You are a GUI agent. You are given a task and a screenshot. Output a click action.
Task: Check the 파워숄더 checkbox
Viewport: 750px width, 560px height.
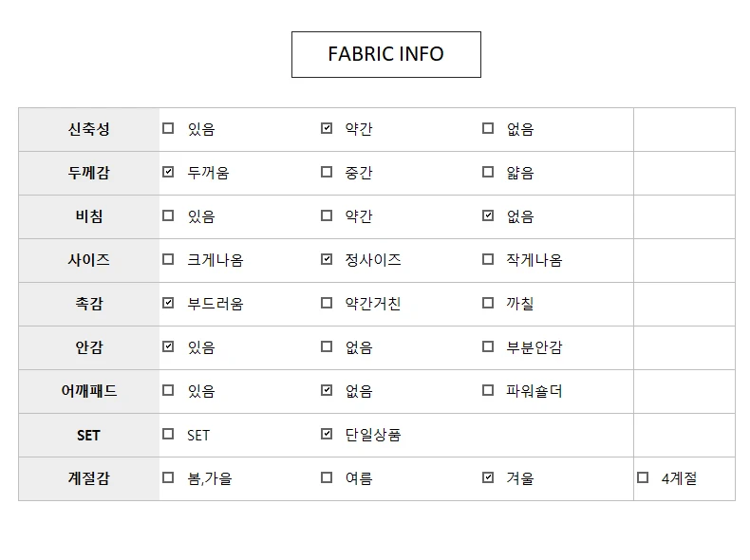pyautogui.click(x=488, y=390)
